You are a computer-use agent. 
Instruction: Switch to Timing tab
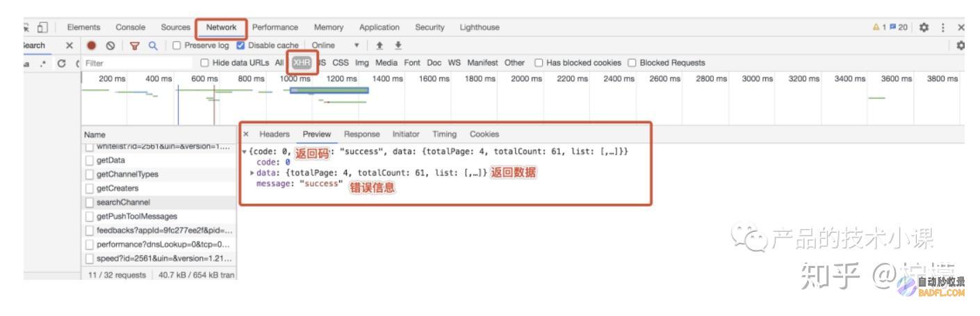point(446,134)
